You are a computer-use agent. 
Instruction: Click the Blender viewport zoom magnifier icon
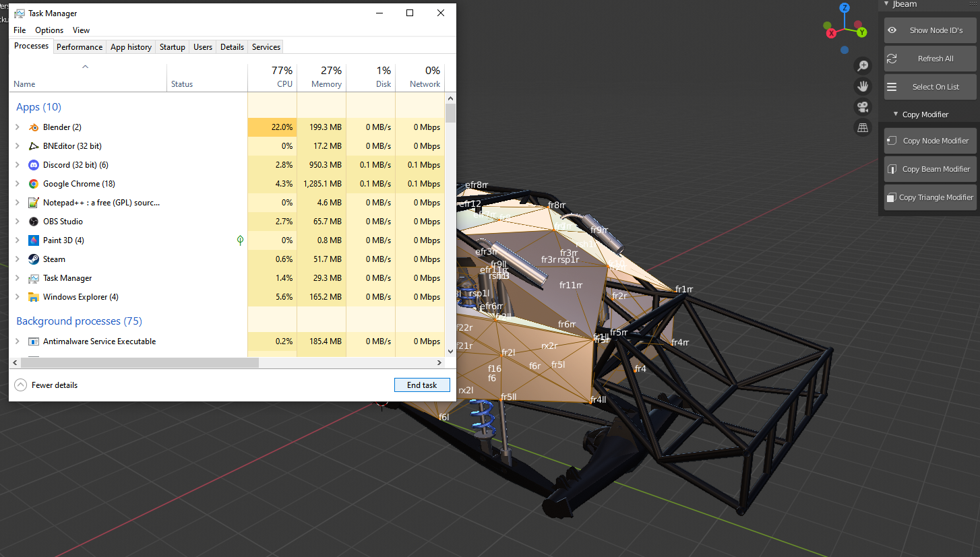tap(863, 65)
